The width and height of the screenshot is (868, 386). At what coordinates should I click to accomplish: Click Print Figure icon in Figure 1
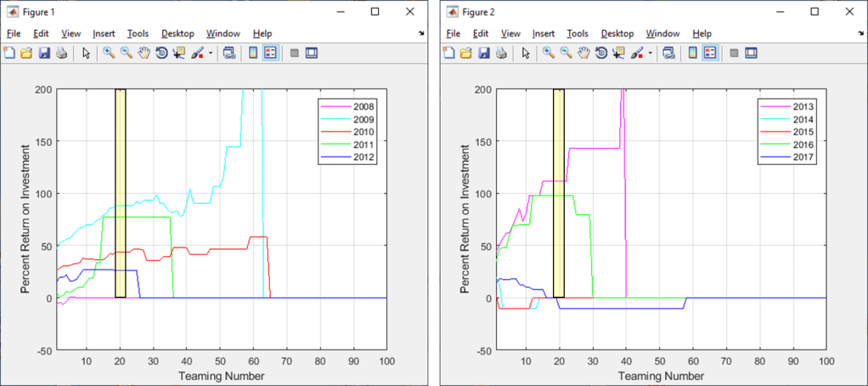coord(61,53)
